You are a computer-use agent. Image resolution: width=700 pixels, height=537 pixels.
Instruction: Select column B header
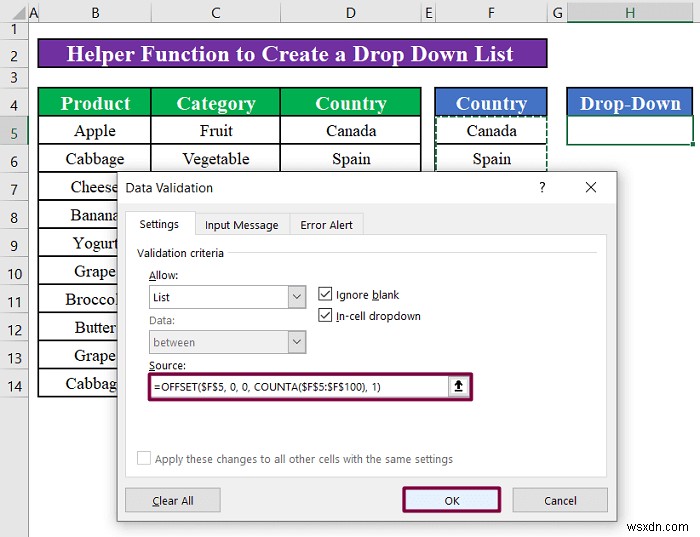click(x=95, y=13)
